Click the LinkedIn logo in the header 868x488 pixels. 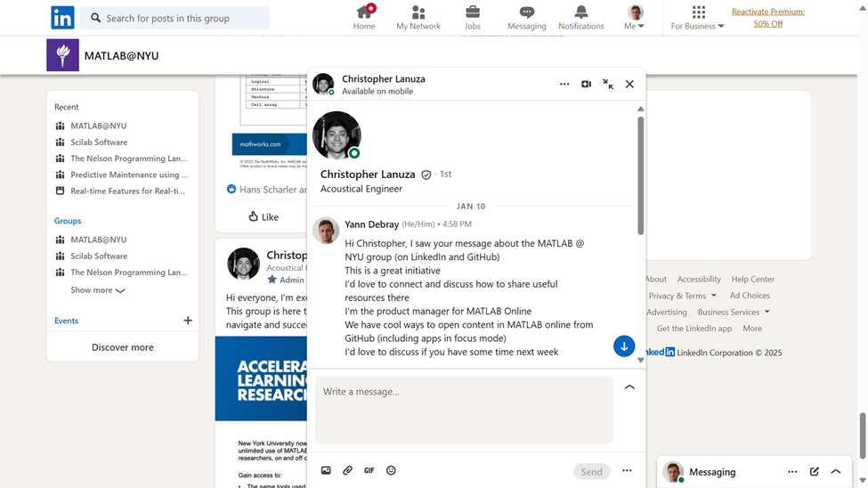pyautogui.click(x=62, y=18)
